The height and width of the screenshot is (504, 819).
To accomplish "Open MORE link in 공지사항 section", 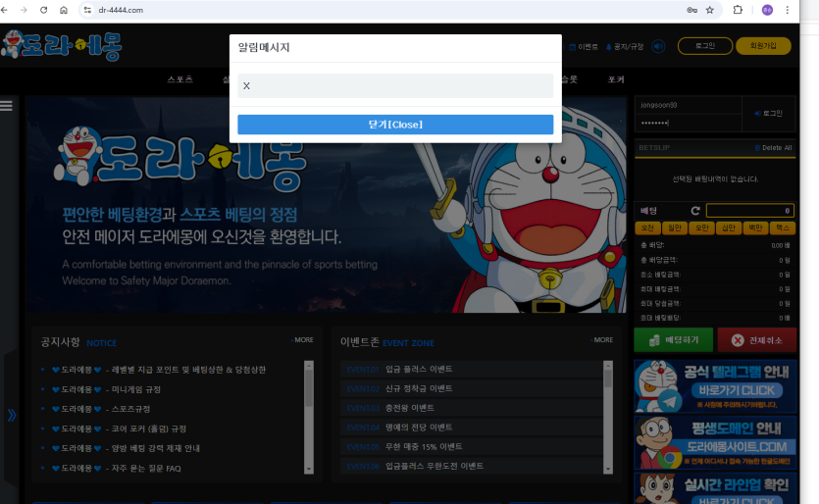I will [x=302, y=340].
